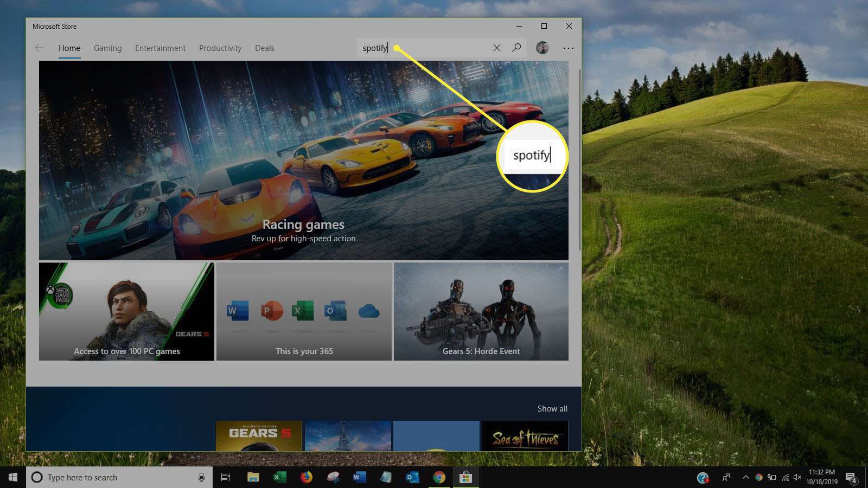Open the Get Help tray icon

point(703,477)
